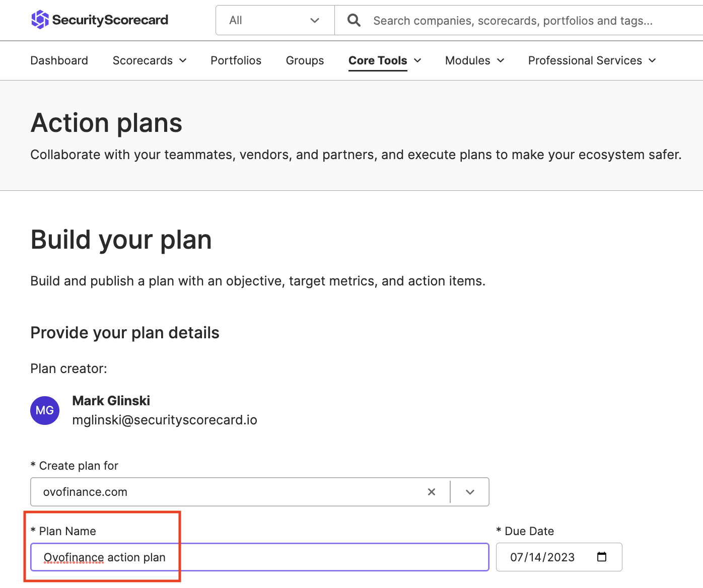Open the Create plan for dropdown arrow
The width and height of the screenshot is (703, 588).
[470, 492]
